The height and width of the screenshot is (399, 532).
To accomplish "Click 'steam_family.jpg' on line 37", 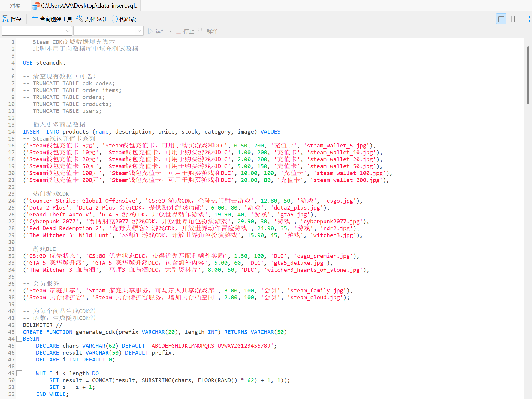I will [x=317, y=291].
